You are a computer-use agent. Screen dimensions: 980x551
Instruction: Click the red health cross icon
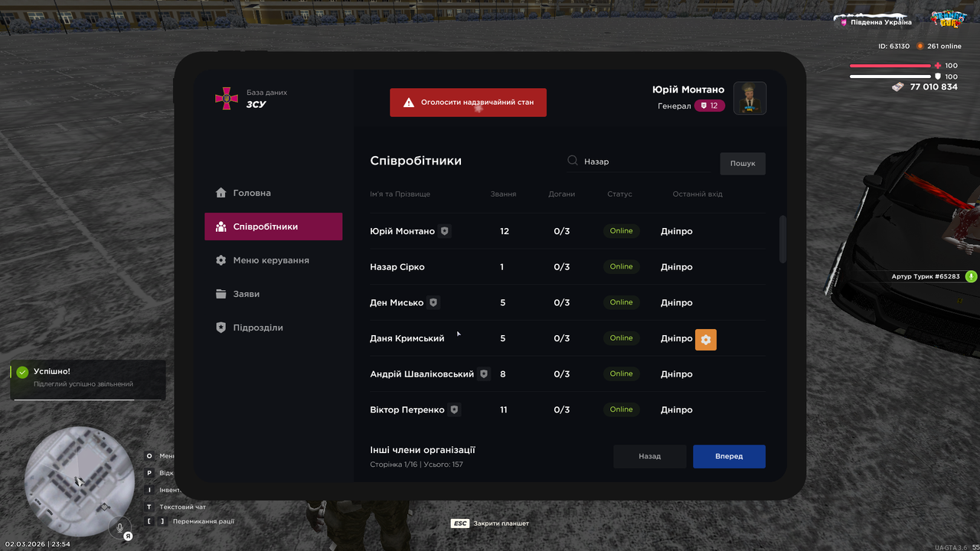point(938,66)
